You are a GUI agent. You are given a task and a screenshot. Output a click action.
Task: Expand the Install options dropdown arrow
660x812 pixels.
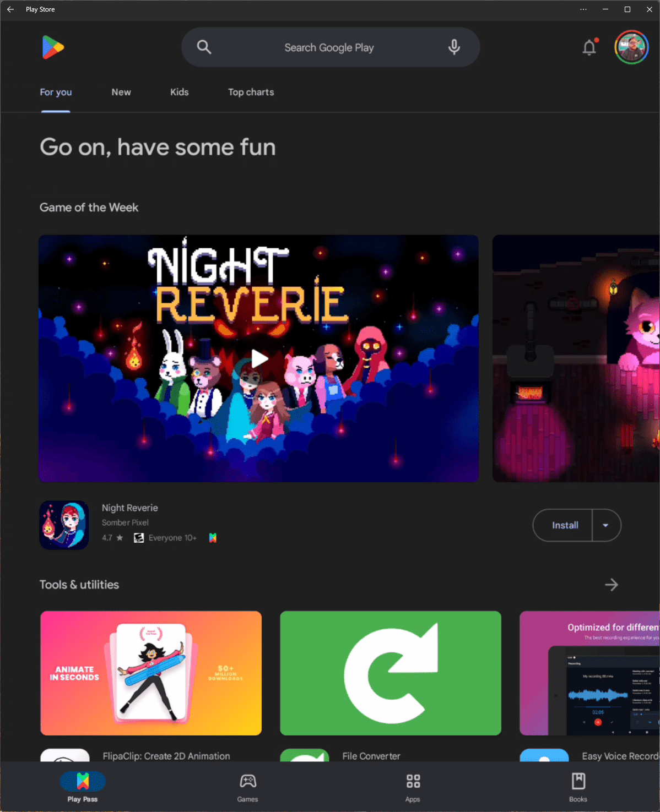coord(606,525)
